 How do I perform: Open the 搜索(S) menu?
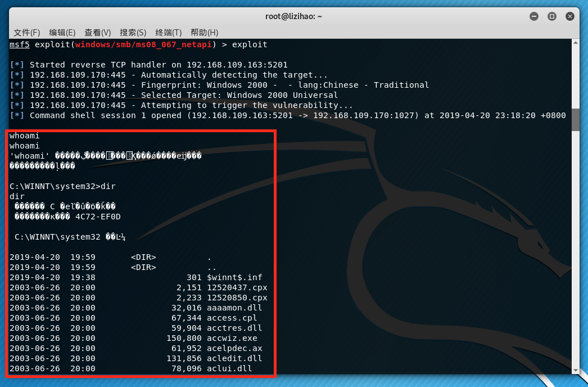[x=133, y=33]
